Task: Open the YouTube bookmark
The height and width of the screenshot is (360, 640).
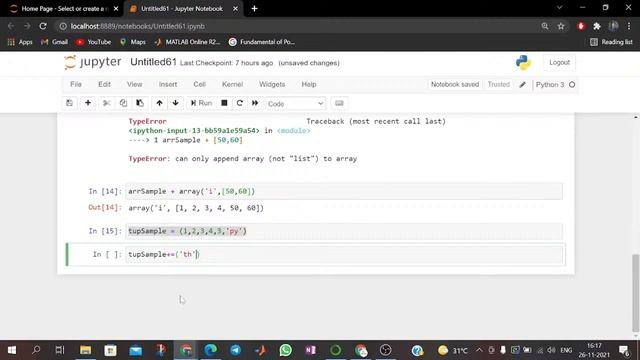Action: [x=93, y=42]
